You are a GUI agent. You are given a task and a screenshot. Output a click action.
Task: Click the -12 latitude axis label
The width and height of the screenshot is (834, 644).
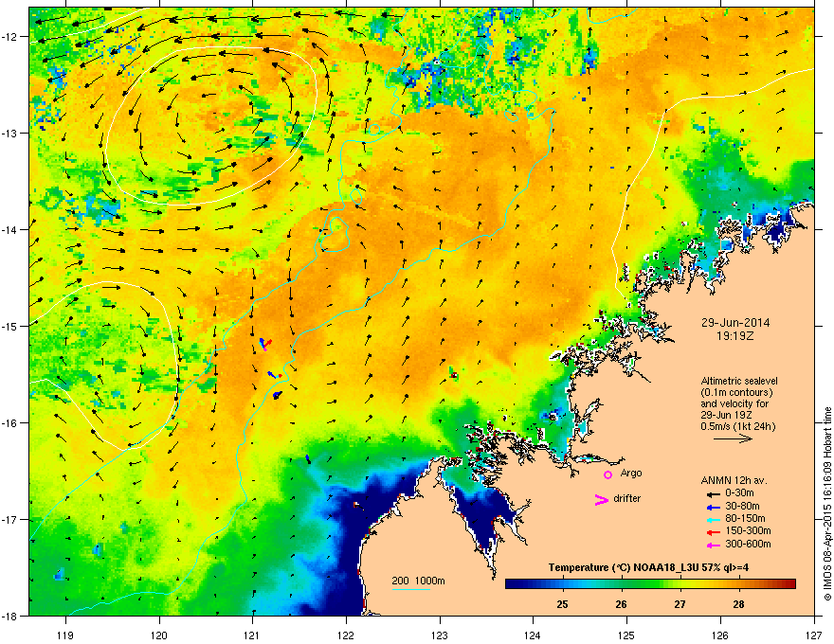pyautogui.click(x=10, y=37)
